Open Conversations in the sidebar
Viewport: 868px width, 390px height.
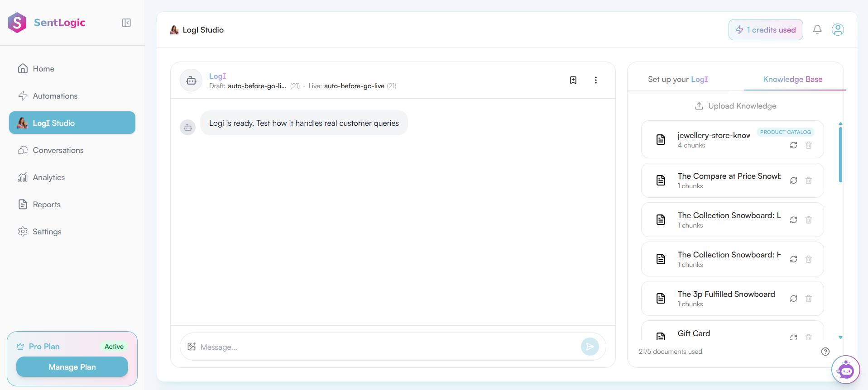(x=72, y=150)
